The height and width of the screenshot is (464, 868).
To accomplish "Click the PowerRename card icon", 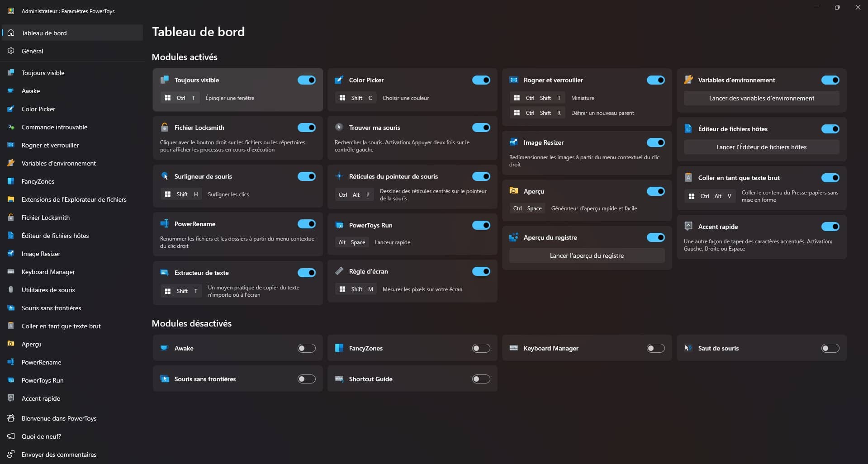I will pyautogui.click(x=165, y=224).
